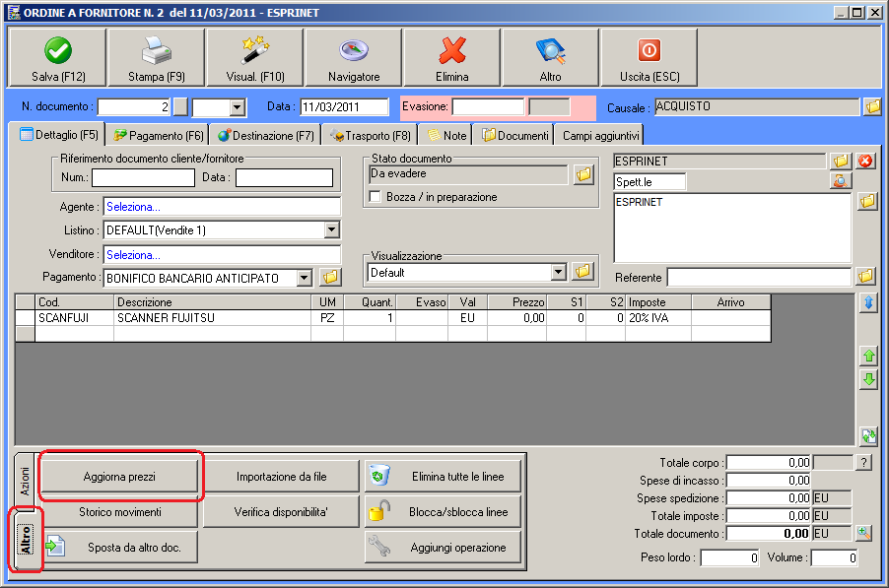Click the small button after N. documento
The width and height of the screenshot is (889, 588).
[x=180, y=106]
